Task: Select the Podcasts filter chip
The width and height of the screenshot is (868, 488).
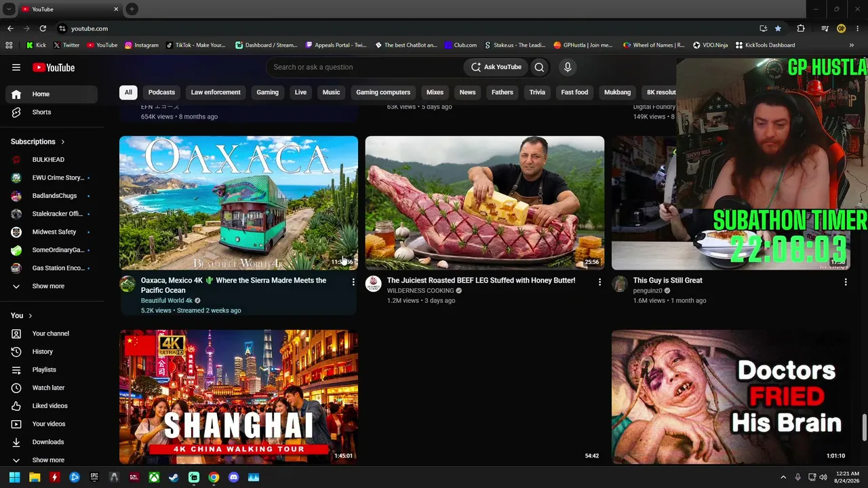Action: (x=161, y=92)
